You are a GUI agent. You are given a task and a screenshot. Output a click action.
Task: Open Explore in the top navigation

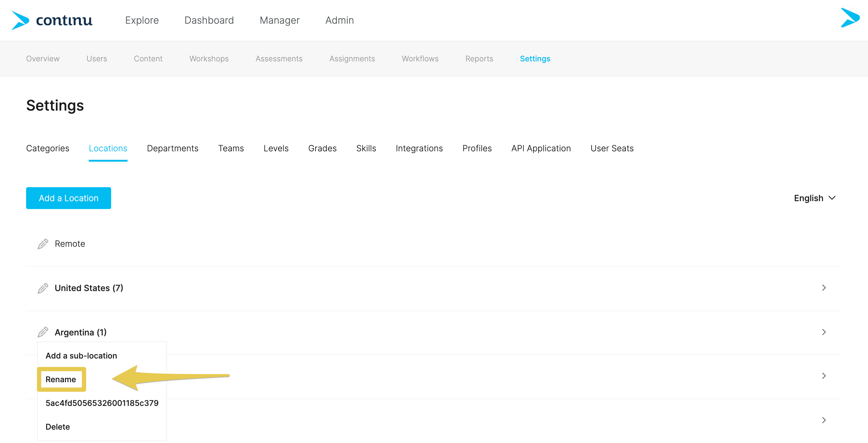pos(142,20)
